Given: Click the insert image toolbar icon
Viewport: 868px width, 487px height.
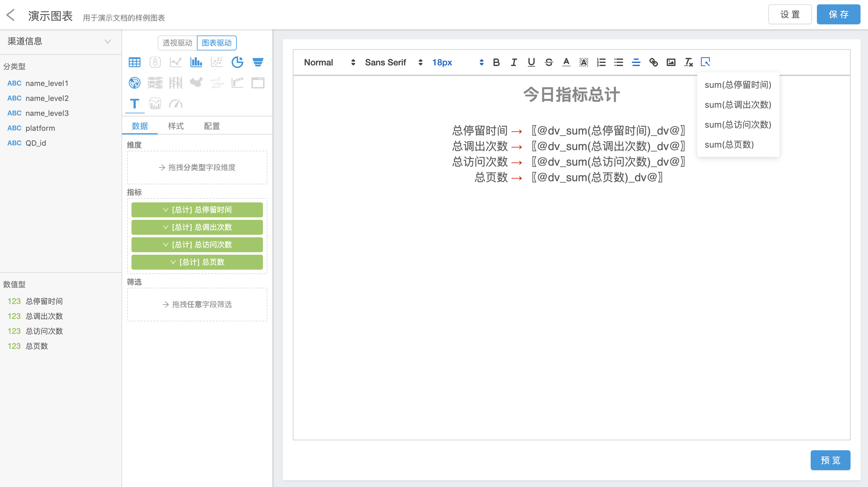Looking at the screenshot, I should pos(671,62).
